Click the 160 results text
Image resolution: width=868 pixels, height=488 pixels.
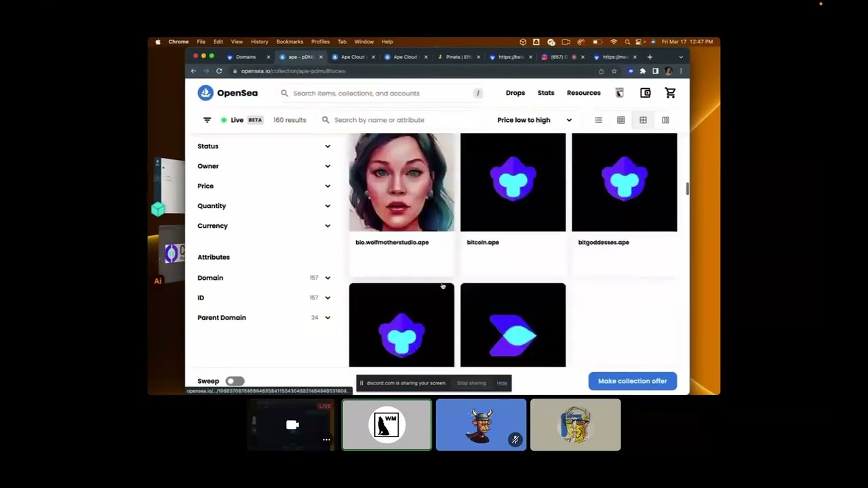point(290,120)
